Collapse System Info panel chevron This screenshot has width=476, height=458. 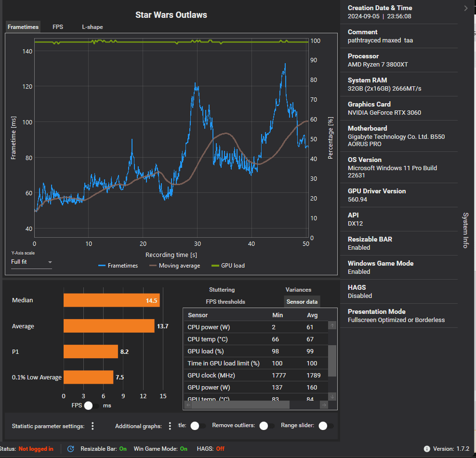coord(466,8)
